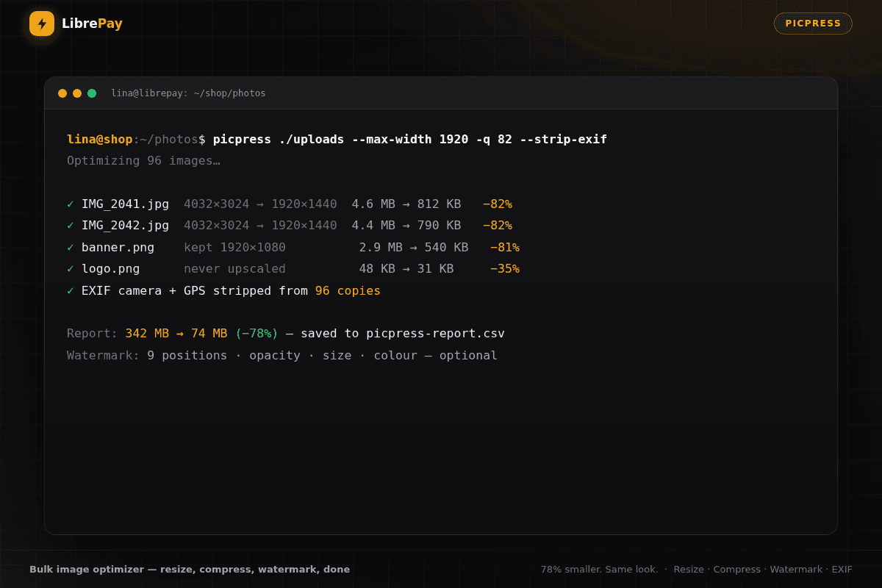Click the checkmark on the EXIF stripped line
The width and height of the screenshot is (882, 588).
click(x=71, y=291)
